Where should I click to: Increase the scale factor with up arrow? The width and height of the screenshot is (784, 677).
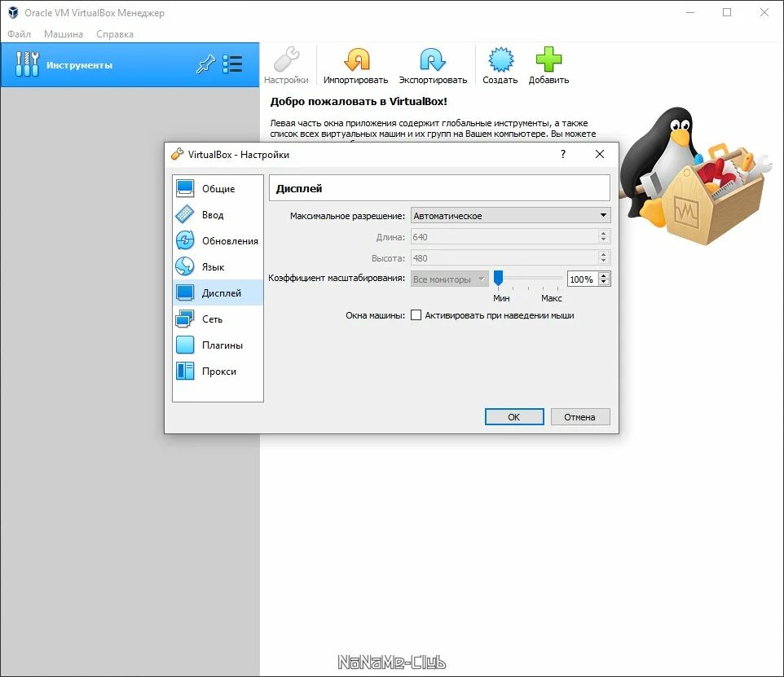(x=604, y=275)
